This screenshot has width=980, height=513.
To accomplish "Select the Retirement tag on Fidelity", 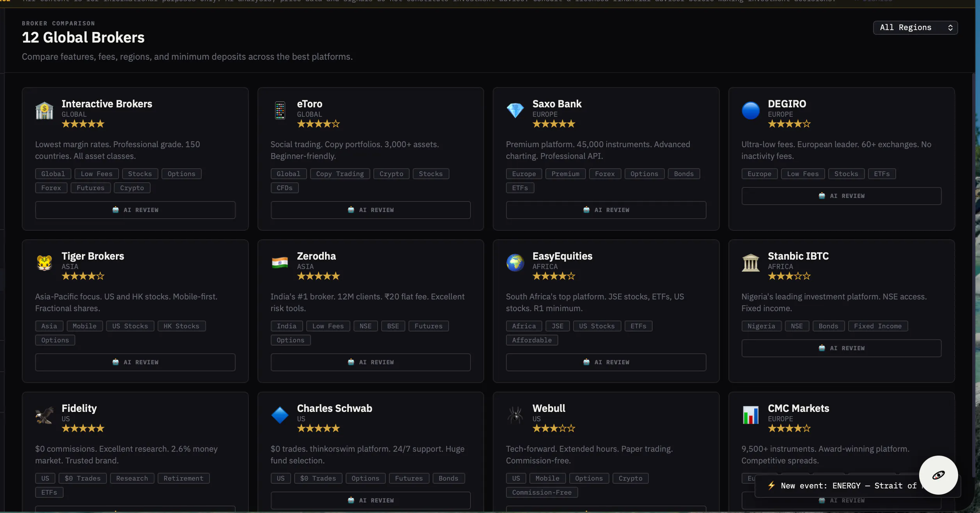I will pyautogui.click(x=183, y=478).
